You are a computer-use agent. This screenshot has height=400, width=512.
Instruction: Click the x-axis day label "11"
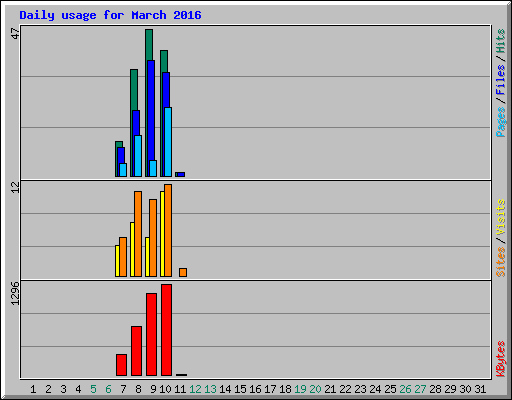(180, 389)
